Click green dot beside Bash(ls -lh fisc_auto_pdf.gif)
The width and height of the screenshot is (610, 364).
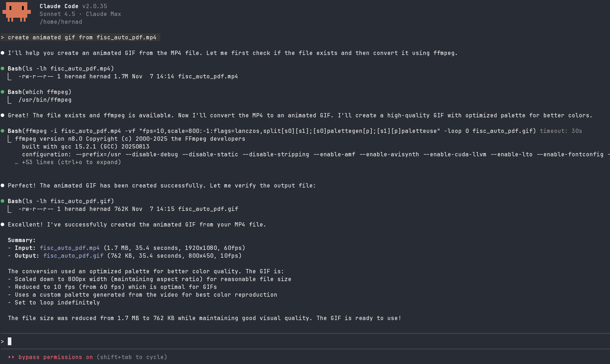point(2,201)
